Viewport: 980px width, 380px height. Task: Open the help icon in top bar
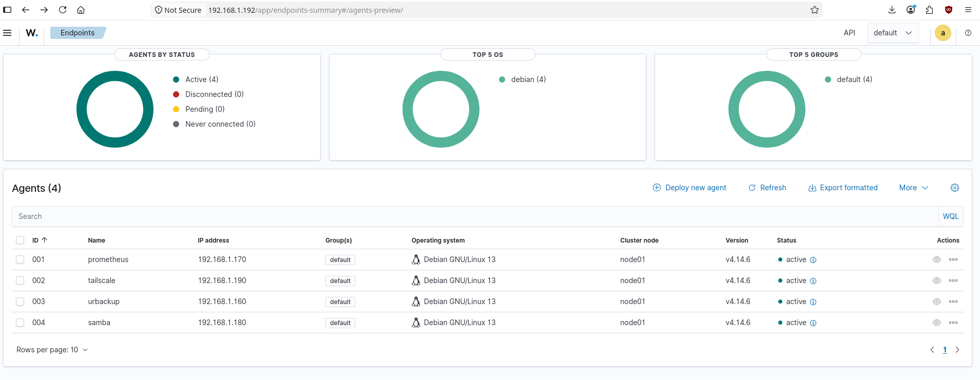point(968,33)
